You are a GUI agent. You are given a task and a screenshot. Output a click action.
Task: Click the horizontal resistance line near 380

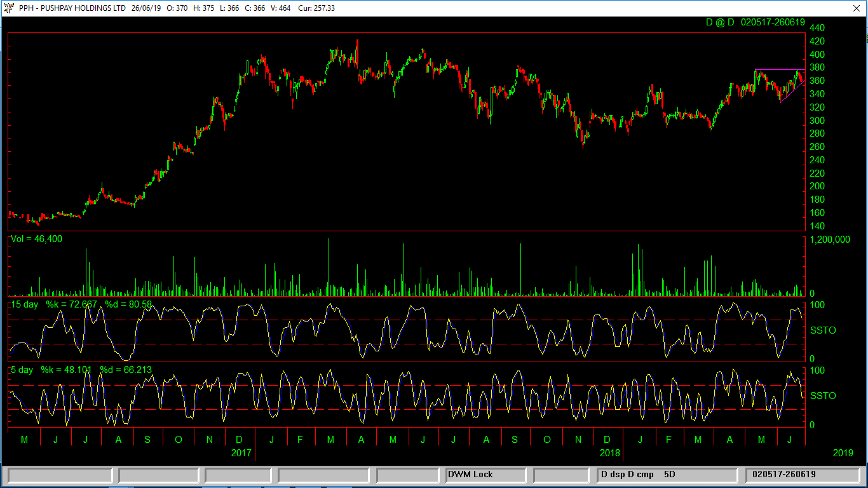tap(780, 69)
